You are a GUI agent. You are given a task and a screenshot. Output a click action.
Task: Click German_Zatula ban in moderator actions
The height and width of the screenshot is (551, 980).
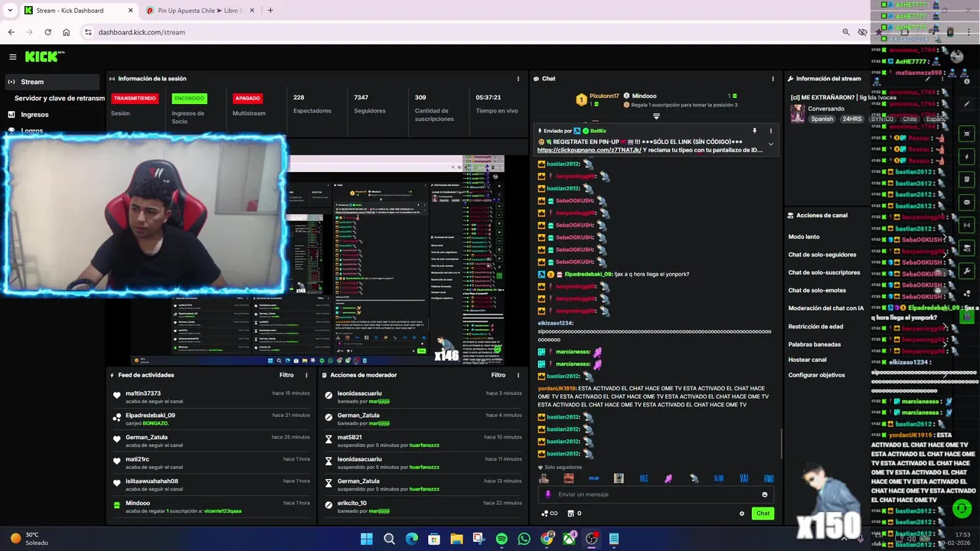(358, 416)
